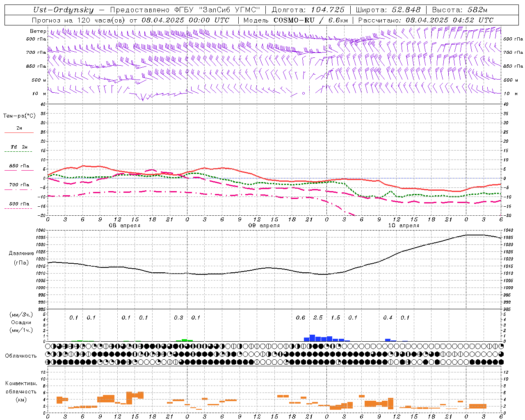This screenshot has height=420, width=525.
Task: Click the wind panel label "Ветер"
Action: click(x=38, y=31)
